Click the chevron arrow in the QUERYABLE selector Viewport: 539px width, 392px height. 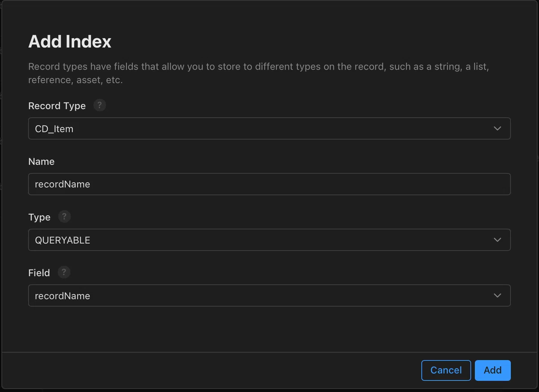pos(497,240)
